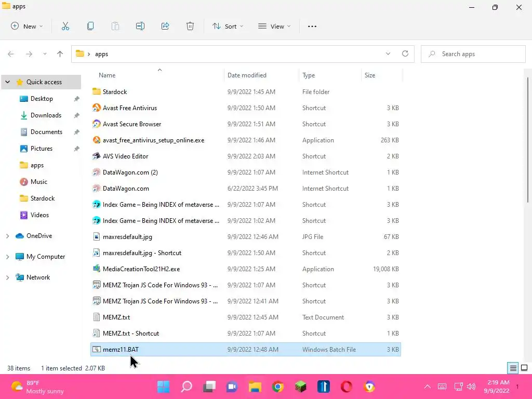Switch to large thumbnails view icon

[524, 368]
